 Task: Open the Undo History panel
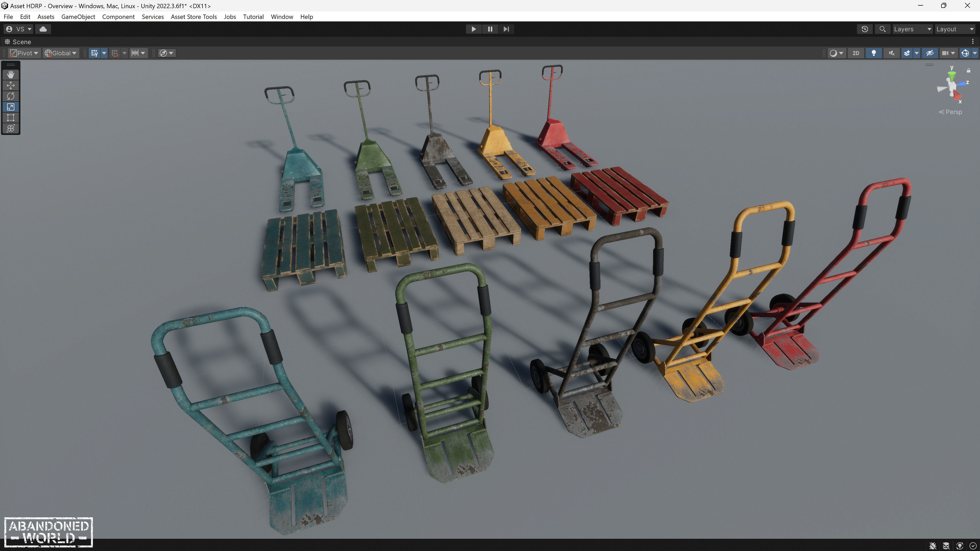tap(865, 29)
